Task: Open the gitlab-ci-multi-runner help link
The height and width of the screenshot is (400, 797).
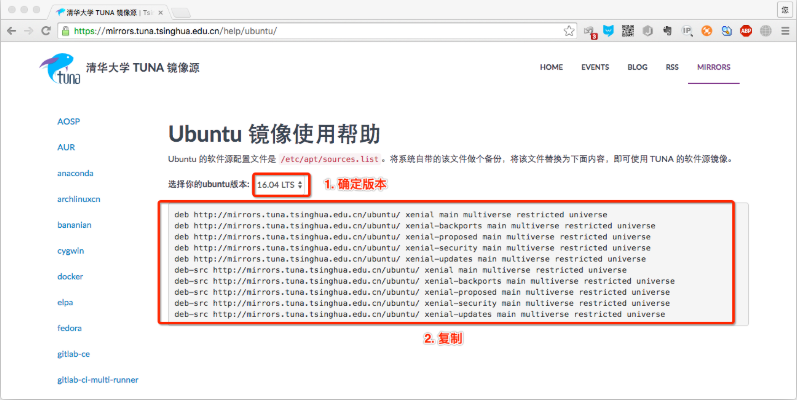Action: pyautogui.click(x=98, y=380)
